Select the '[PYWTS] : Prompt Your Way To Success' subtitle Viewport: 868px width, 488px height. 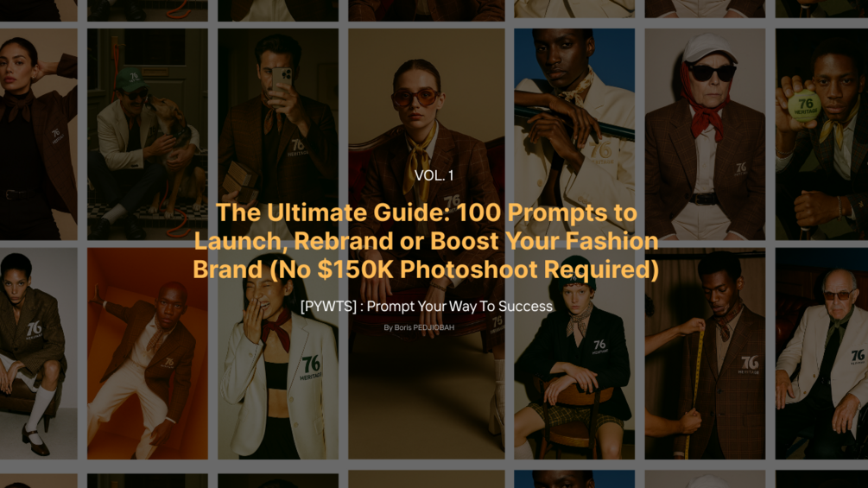pos(427,306)
